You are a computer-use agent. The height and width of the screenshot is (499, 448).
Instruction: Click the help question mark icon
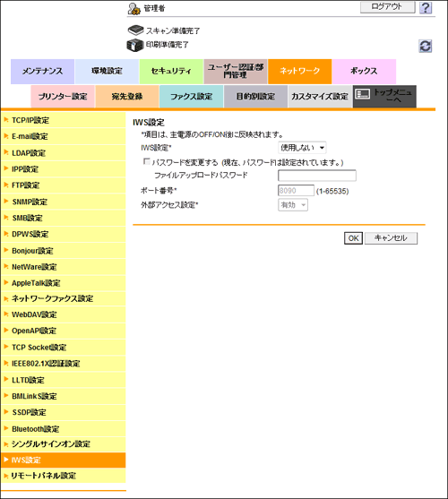pyautogui.click(x=426, y=8)
